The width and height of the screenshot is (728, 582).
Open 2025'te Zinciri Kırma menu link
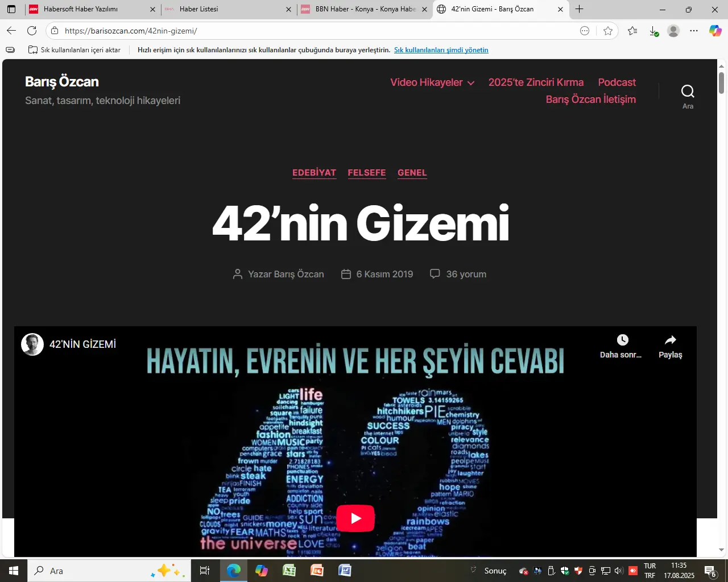pos(536,82)
